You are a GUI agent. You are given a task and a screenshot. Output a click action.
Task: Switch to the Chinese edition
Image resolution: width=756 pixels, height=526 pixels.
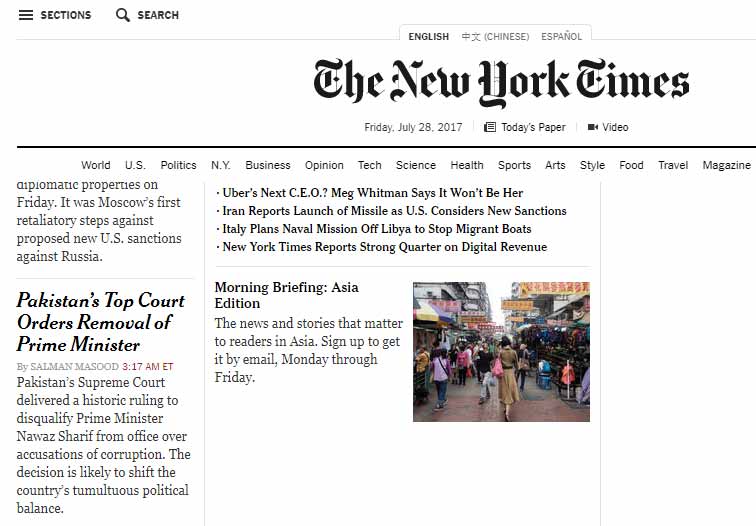click(x=495, y=37)
